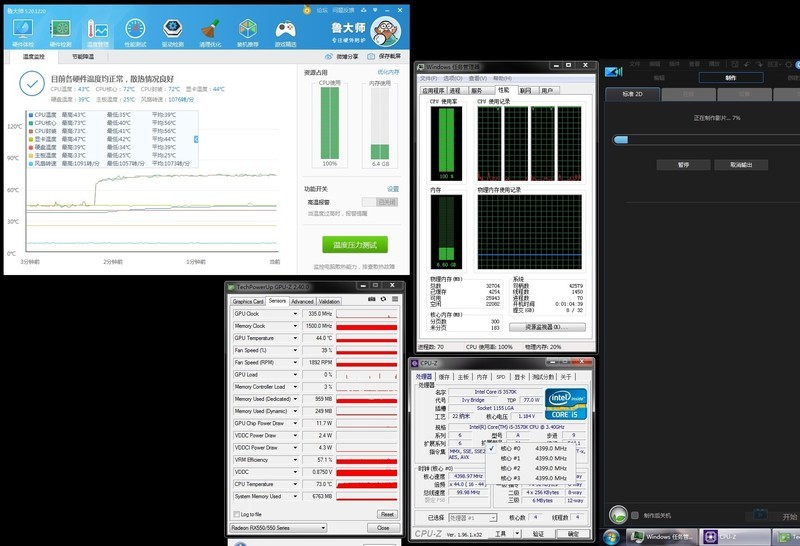Click the redo arrow in PowerDirector toolbar
Screen dimensions: 800x546
click(x=760, y=64)
